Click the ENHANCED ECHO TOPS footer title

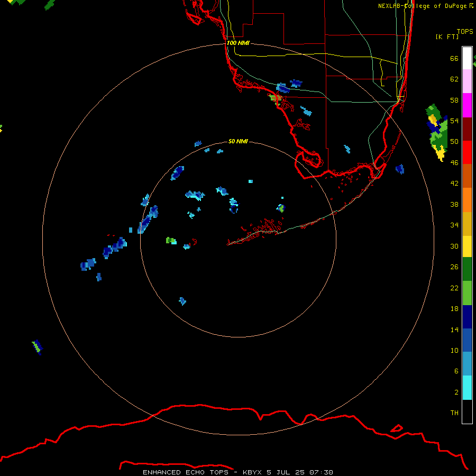pos(186,472)
